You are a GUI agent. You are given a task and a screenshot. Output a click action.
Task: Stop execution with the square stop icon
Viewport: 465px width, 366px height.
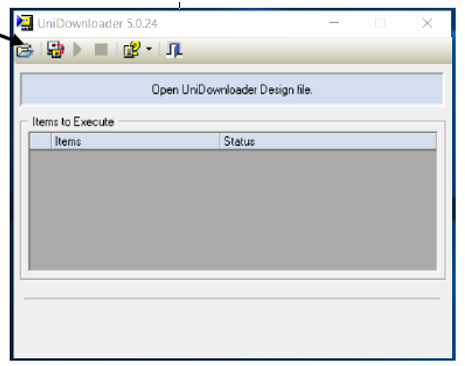pyautogui.click(x=101, y=50)
